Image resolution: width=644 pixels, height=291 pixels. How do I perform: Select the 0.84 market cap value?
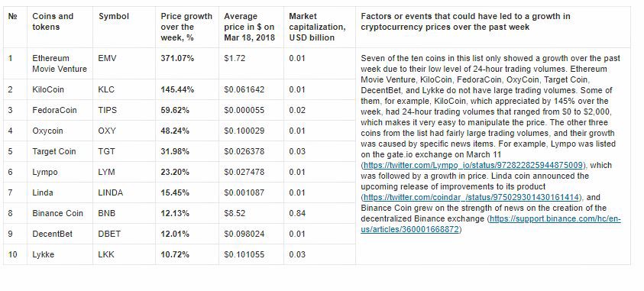coord(297,213)
